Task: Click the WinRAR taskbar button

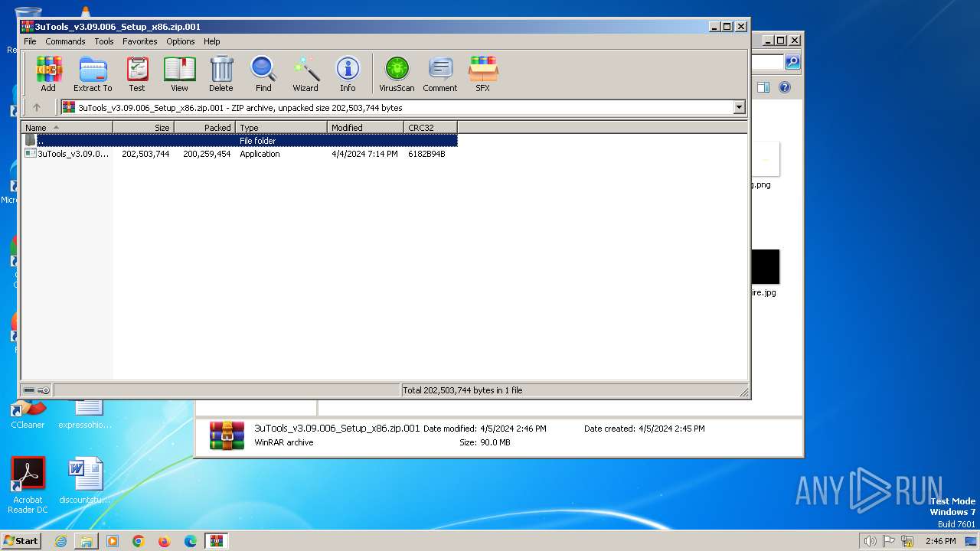Action: [x=217, y=541]
